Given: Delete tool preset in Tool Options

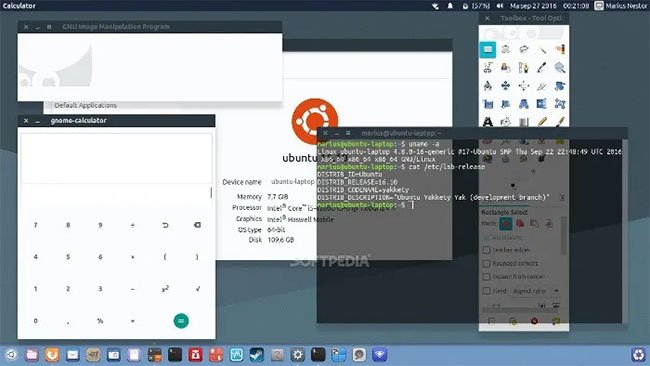Looking at the screenshot, I should [534, 321].
